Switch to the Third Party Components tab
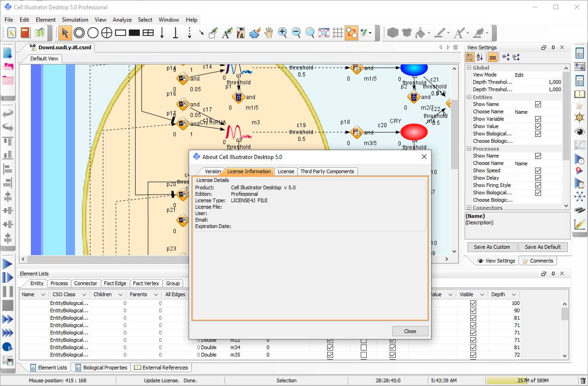 click(x=328, y=171)
